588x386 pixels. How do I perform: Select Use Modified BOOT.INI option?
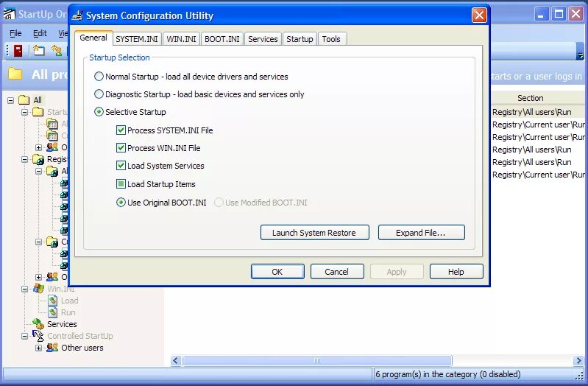[x=219, y=203]
